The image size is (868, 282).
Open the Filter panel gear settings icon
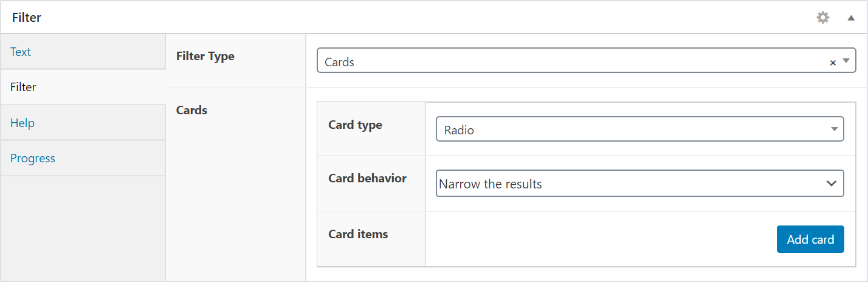(822, 18)
